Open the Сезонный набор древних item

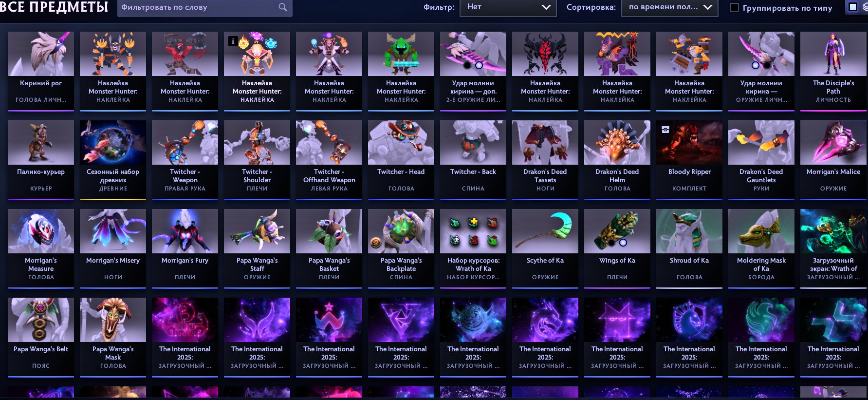coord(113,160)
